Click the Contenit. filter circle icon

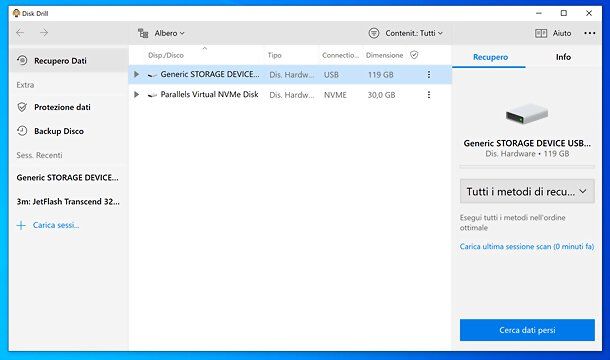tap(373, 33)
